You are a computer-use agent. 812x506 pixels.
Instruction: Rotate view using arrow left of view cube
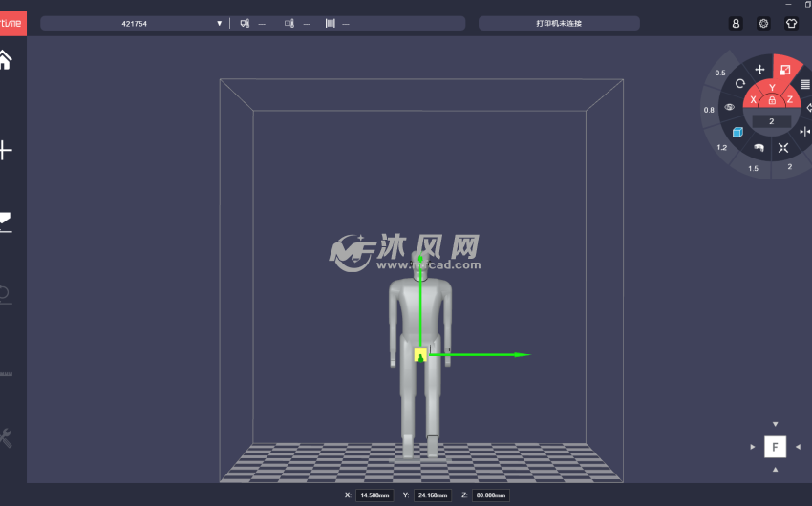[753, 447]
